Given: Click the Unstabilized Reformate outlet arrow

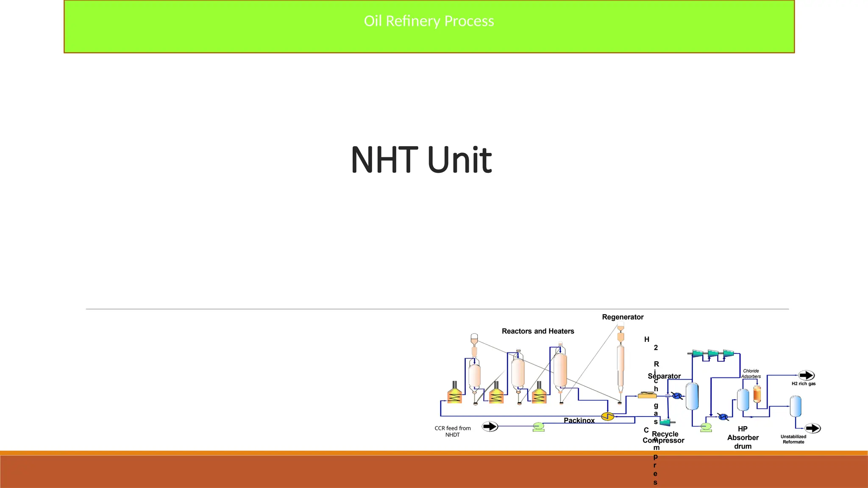Looking at the screenshot, I should point(812,428).
